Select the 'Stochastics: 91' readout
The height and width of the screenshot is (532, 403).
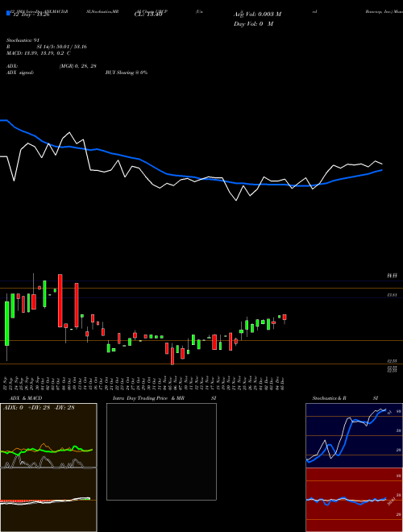23,40
